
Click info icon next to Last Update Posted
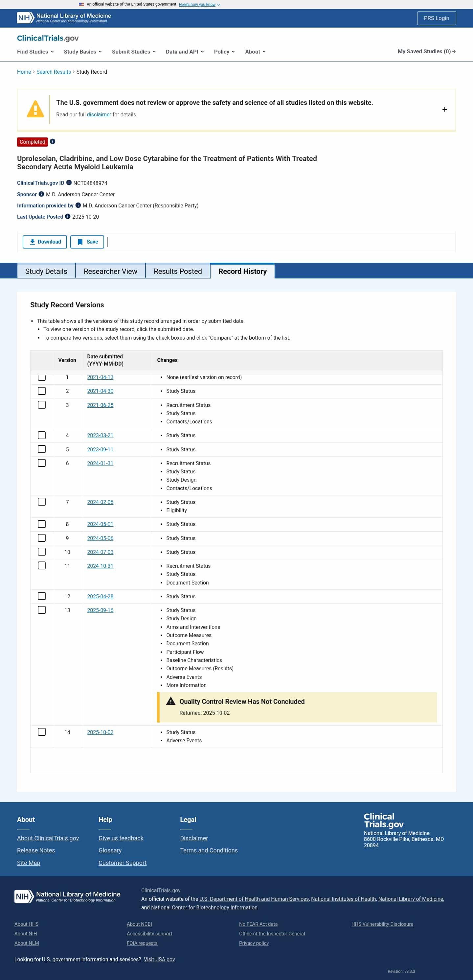[68, 216]
